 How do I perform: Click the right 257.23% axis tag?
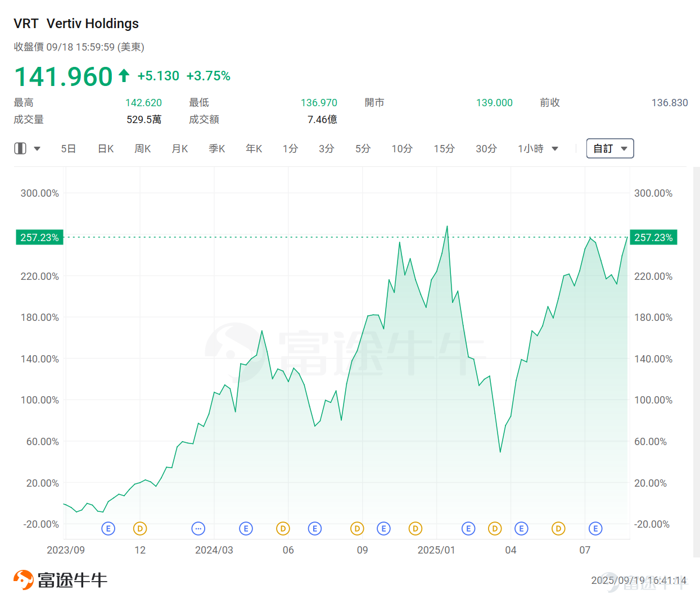[x=653, y=238]
